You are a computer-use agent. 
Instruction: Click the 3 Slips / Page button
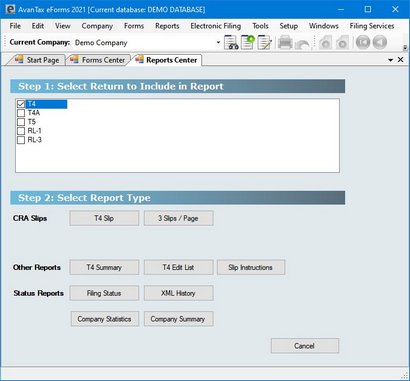coord(178,218)
